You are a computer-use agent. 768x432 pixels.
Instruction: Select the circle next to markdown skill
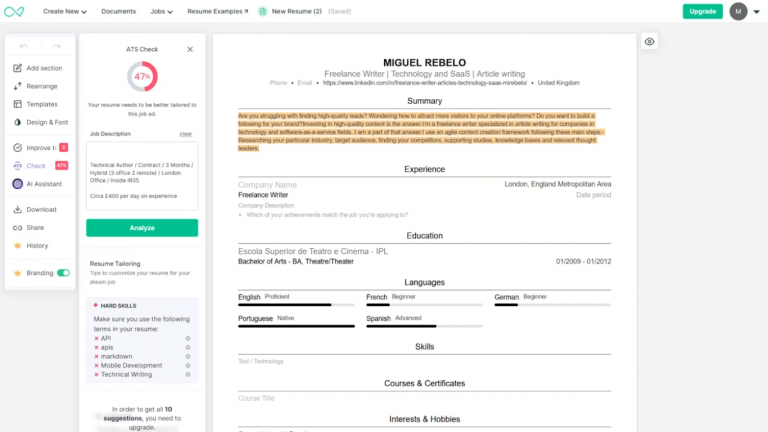point(188,357)
